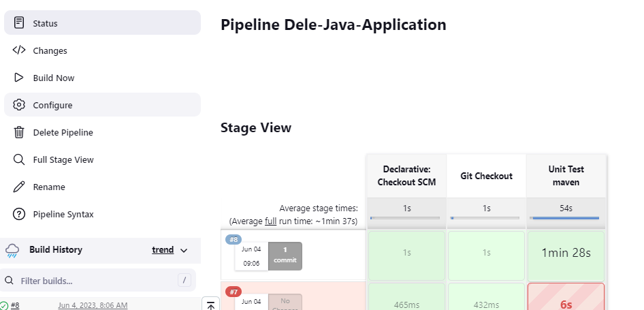Click the Rename pencil icon
This screenshot has height=310, width=644.
19,187
